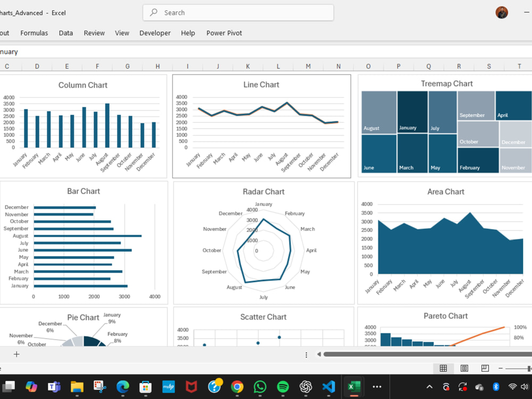The image size is (532, 399).
Task: Open the Developer tab
Action: (x=155, y=32)
